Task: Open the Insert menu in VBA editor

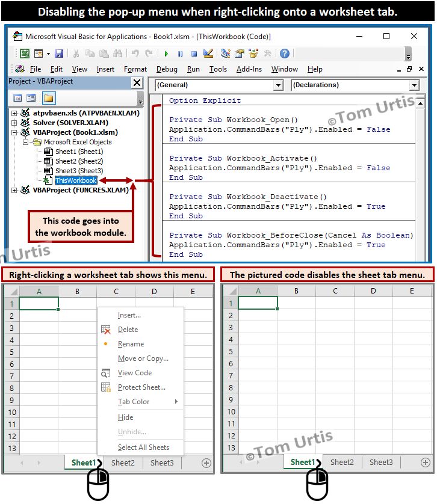Action: click(x=105, y=69)
